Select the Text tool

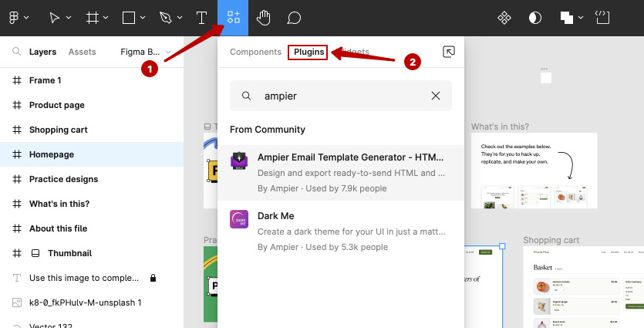point(201,18)
